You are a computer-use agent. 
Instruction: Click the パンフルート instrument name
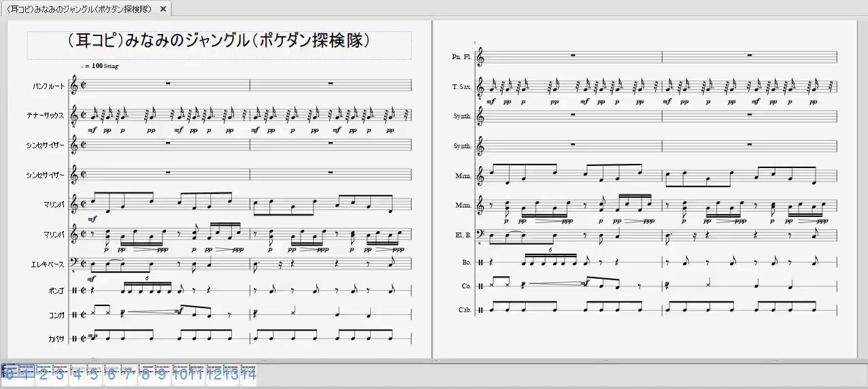pos(49,86)
